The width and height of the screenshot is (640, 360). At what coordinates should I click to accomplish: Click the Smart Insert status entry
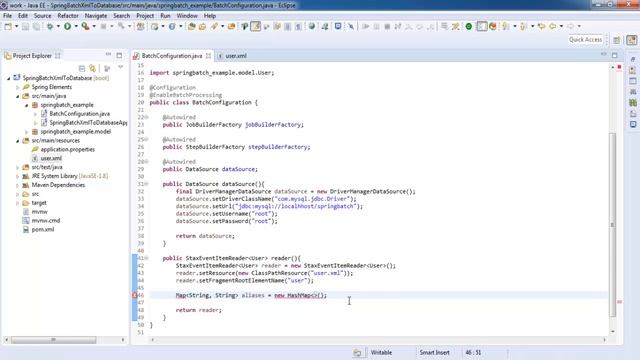point(434,353)
